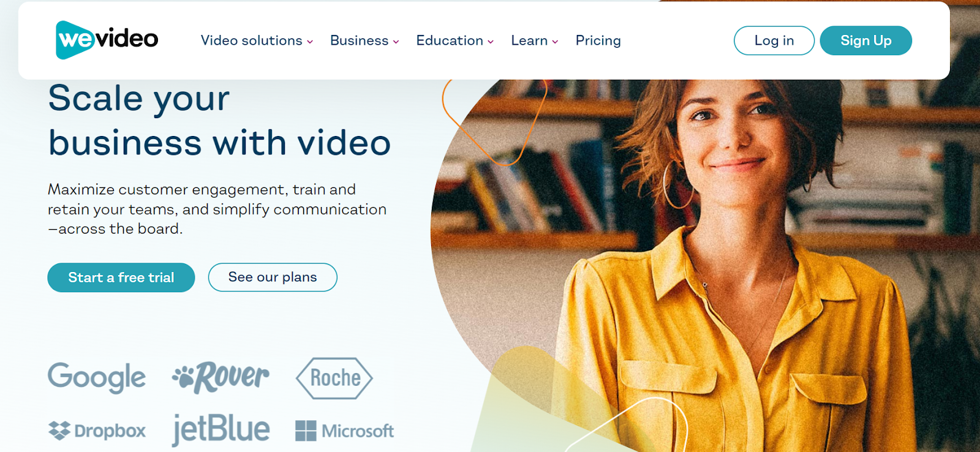Click the Microsoft logo

344,431
